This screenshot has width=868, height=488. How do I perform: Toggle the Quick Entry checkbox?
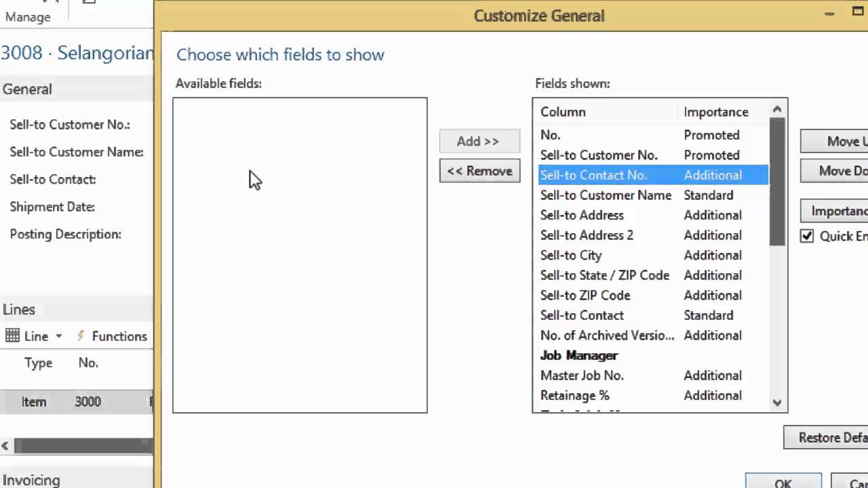tap(807, 236)
